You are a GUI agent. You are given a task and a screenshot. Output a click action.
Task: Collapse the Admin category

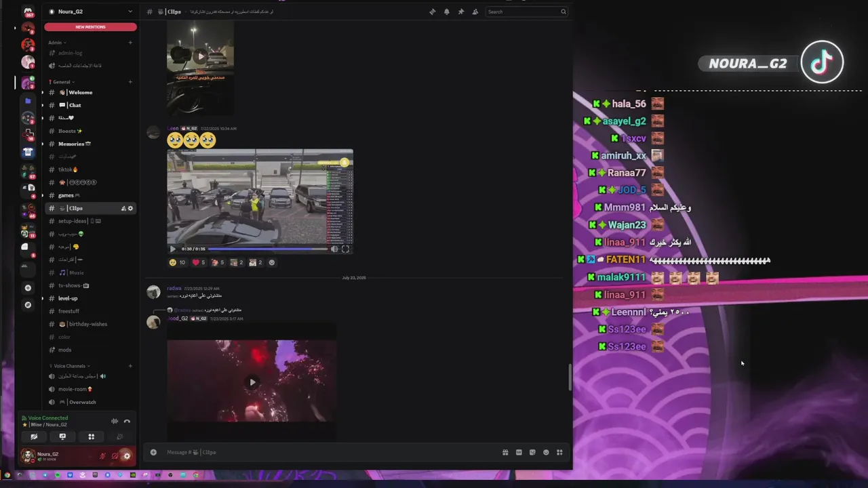57,43
